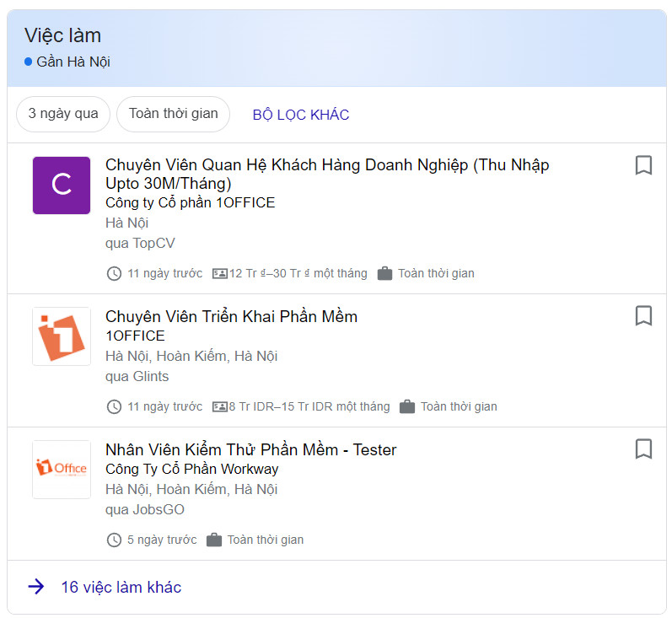The image size is (672, 618).
Task: Click the blue arrow beside 16 việc làm khác
Action: tap(36, 587)
